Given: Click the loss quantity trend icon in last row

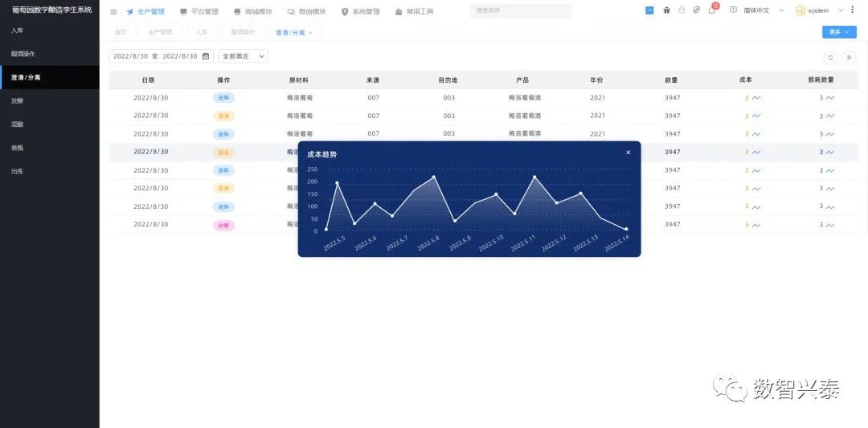Looking at the screenshot, I should point(830,225).
